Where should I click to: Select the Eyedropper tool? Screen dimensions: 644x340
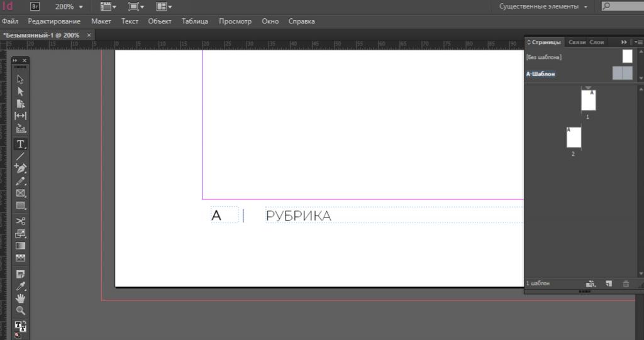[20, 286]
